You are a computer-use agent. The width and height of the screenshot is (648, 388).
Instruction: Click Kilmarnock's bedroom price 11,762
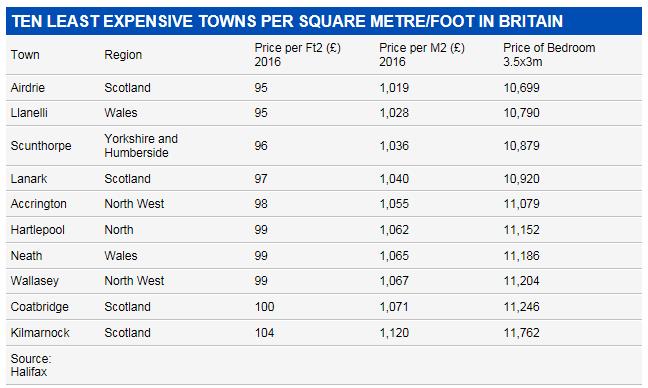pyautogui.click(x=521, y=333)
